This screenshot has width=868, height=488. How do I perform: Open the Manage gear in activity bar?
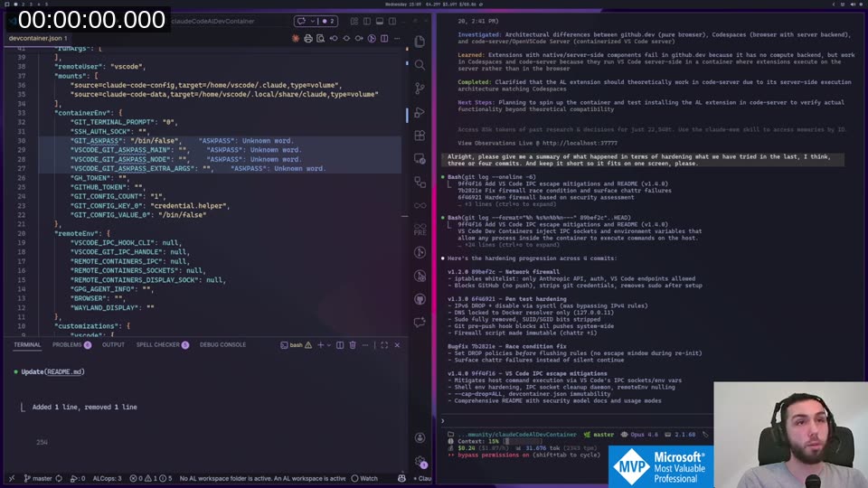[420, 461]
